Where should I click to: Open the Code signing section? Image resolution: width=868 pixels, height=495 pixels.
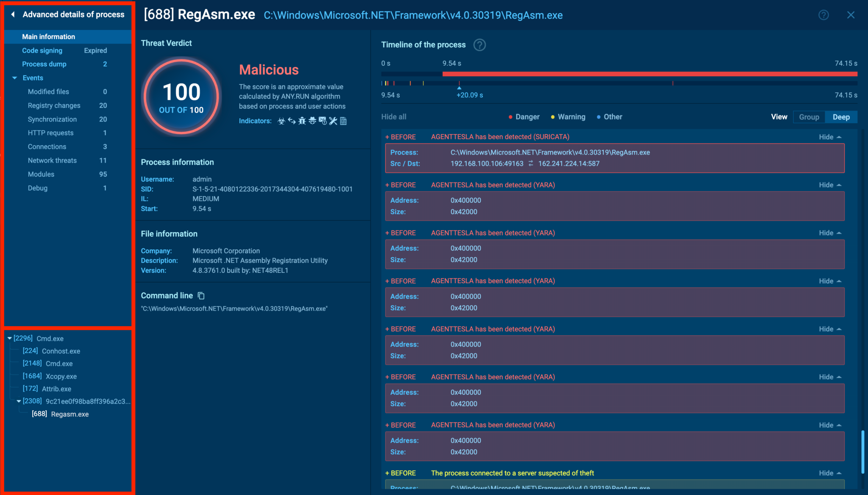pyautogui.click(x=42, y=50)
